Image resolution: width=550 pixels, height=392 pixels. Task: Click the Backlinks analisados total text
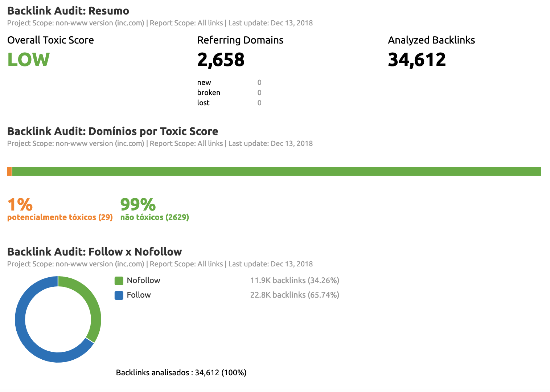click(181, 373)
